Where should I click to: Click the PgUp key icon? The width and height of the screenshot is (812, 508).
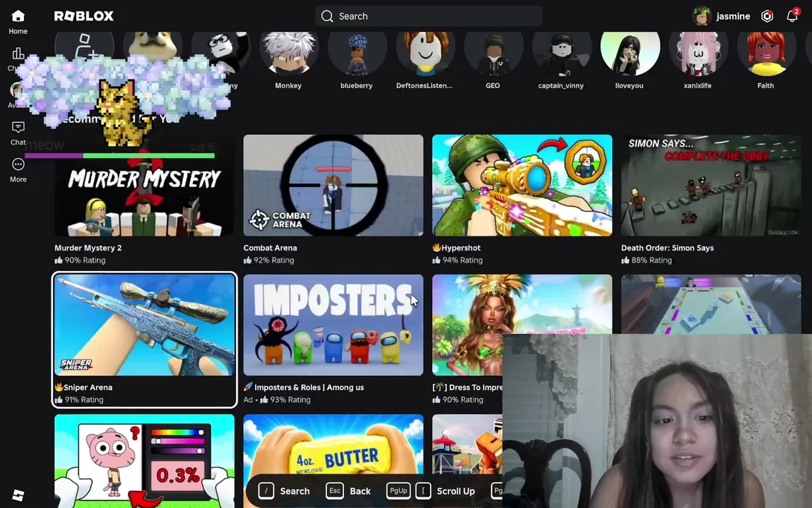click(x=398, y=490)
